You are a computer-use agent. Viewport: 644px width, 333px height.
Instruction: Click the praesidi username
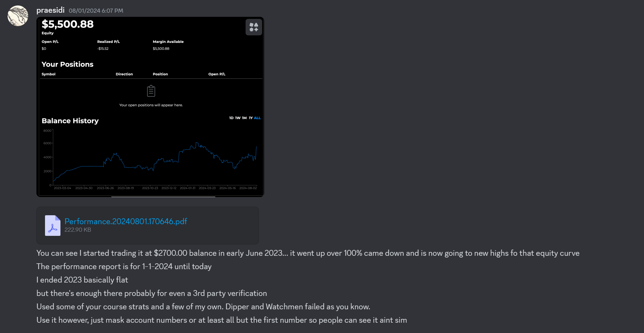pos(50,10)
